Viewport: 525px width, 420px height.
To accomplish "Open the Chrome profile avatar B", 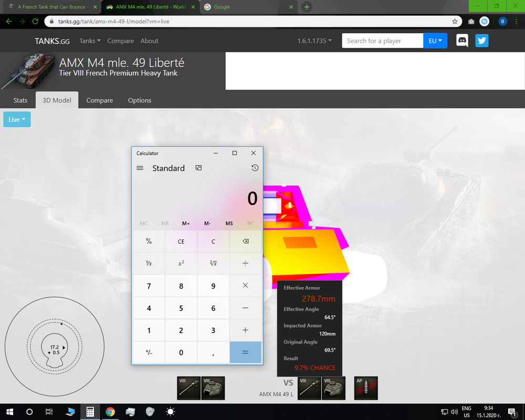I will (x=502, y=22).
